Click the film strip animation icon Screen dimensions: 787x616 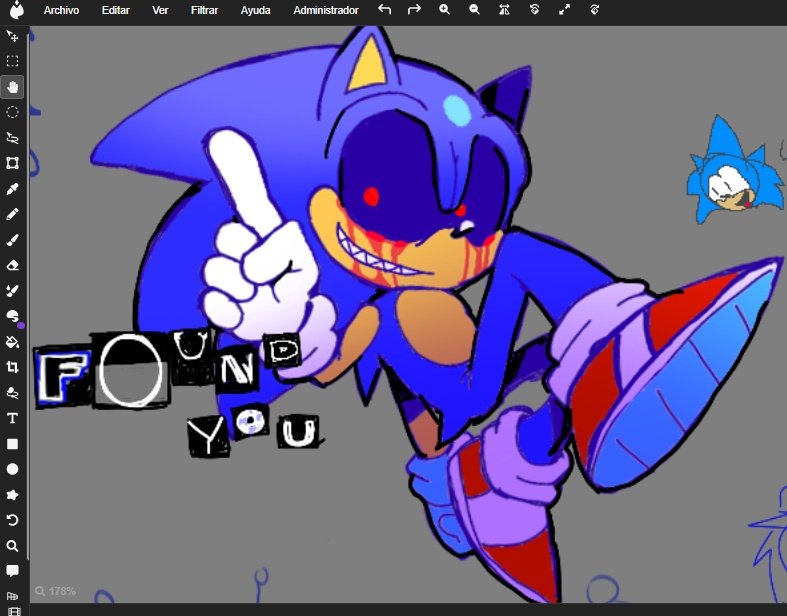[x=14, y=611]
